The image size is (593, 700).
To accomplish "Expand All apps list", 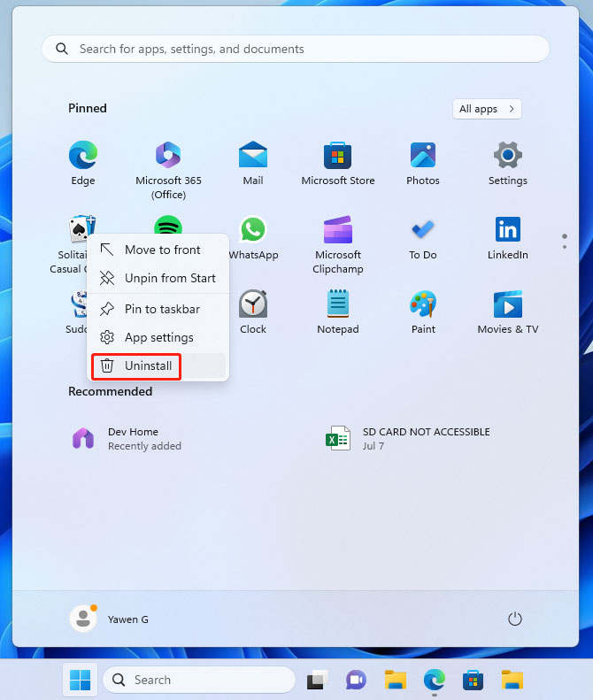I will coord(487,109).
